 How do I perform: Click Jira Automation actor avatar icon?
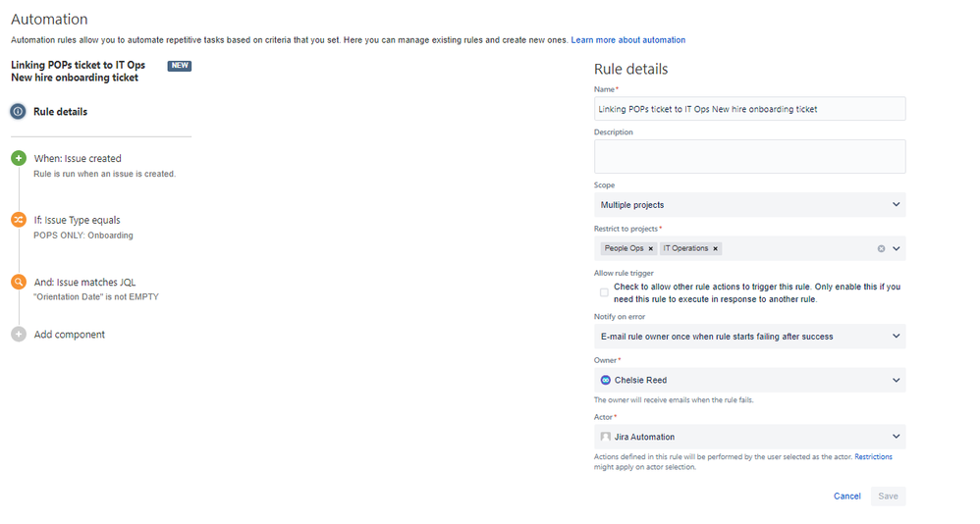point(606,437)
